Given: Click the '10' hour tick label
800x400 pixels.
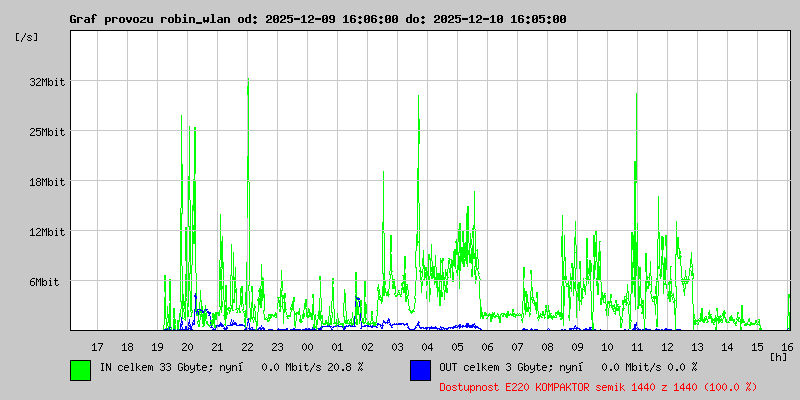Looking at the screenshot, I should [x=608, y=347].
